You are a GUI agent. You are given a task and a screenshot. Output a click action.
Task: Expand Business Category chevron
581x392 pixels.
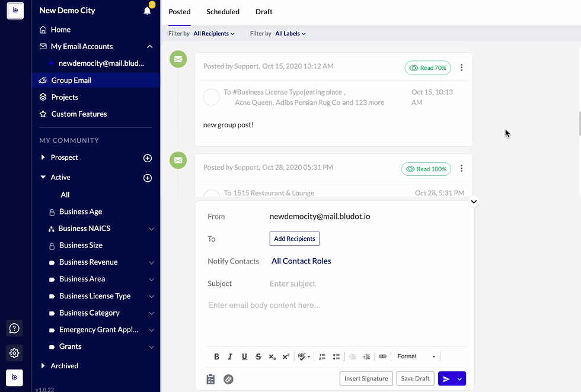point(152,313)
